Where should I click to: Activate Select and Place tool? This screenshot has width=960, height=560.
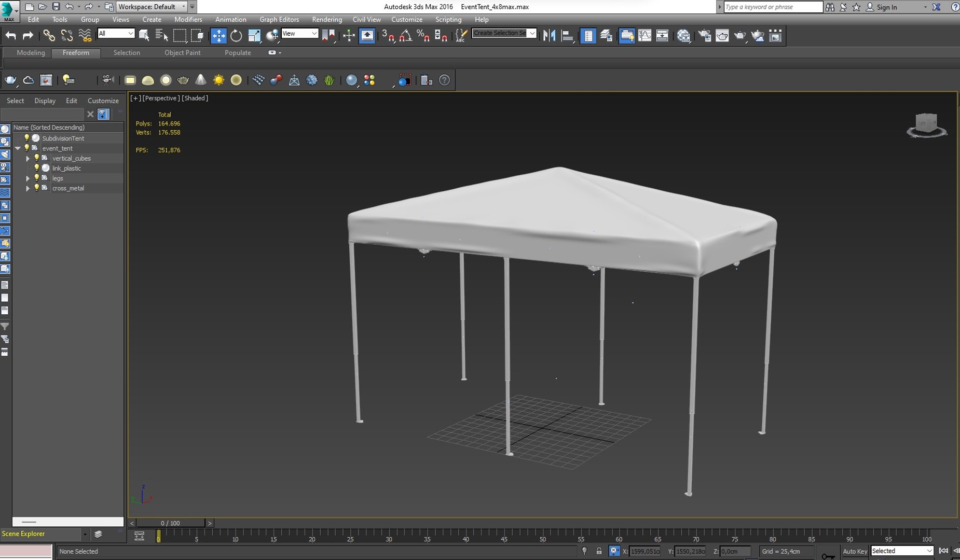(272, 35)
